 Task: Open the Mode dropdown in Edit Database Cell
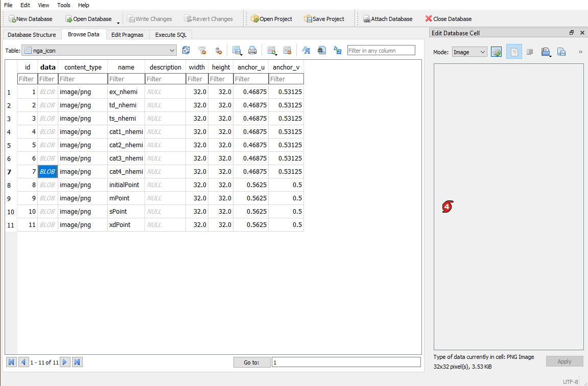(468, 52)
